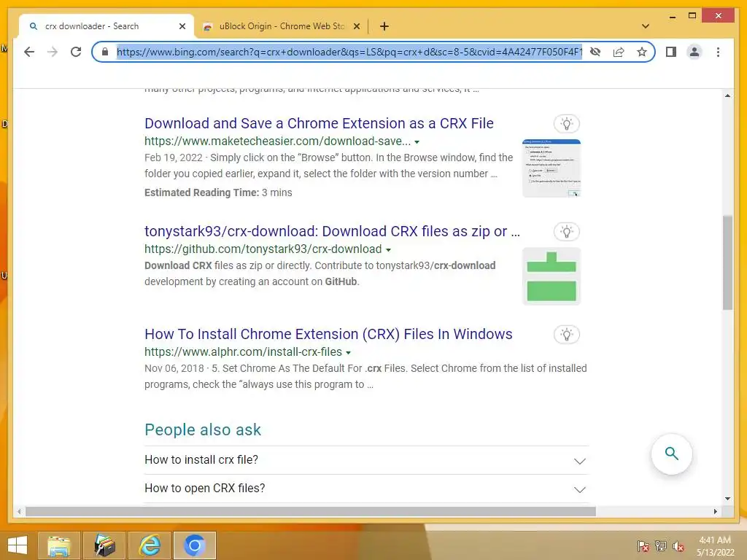
Task: Open tonystark93/crx-download result link
Action: [x=332, y=231]
